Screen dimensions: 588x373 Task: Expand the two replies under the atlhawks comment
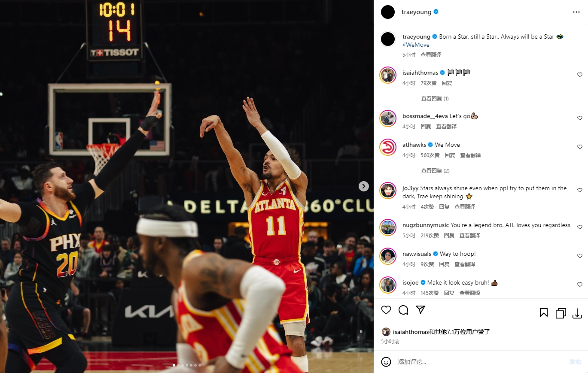tap(435, 171)
